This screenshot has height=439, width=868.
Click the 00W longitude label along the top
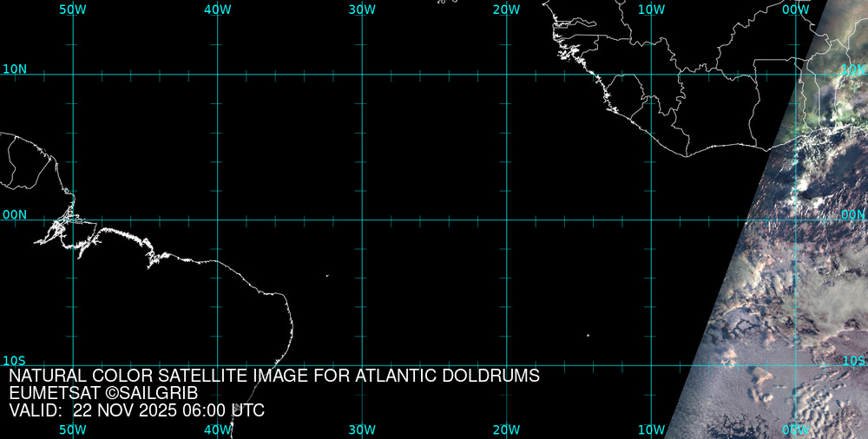[795, 9]
